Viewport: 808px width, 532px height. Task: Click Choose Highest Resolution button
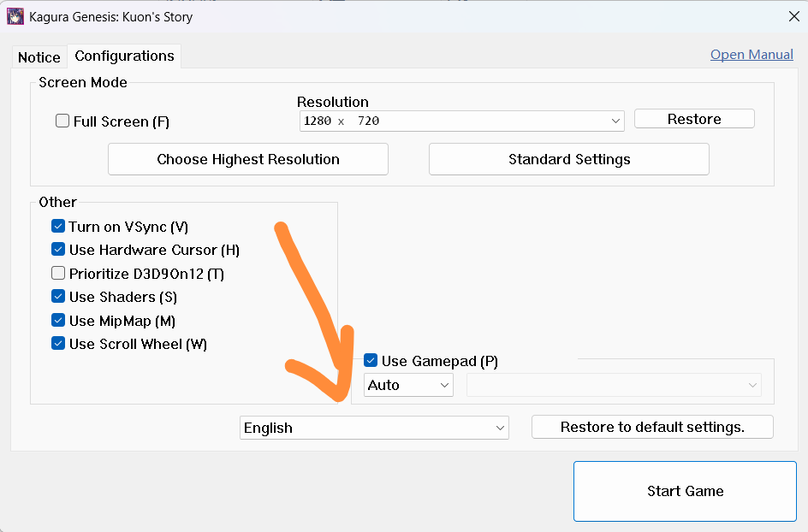[248, 159]
